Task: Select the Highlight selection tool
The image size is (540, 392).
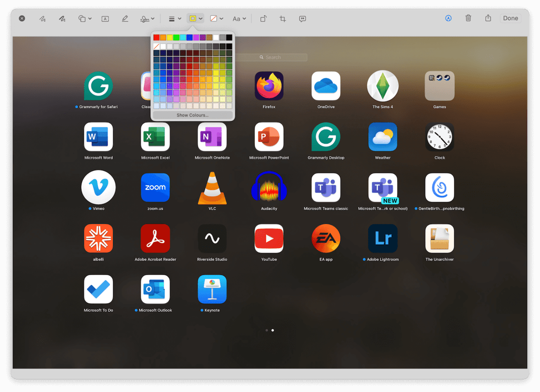Action: pyautogui.click(x=125, y=19)
